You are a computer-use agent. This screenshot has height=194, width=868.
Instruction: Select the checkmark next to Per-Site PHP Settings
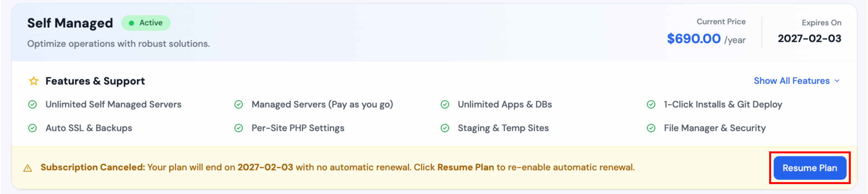pyautogui.click(x=239, y=128)
